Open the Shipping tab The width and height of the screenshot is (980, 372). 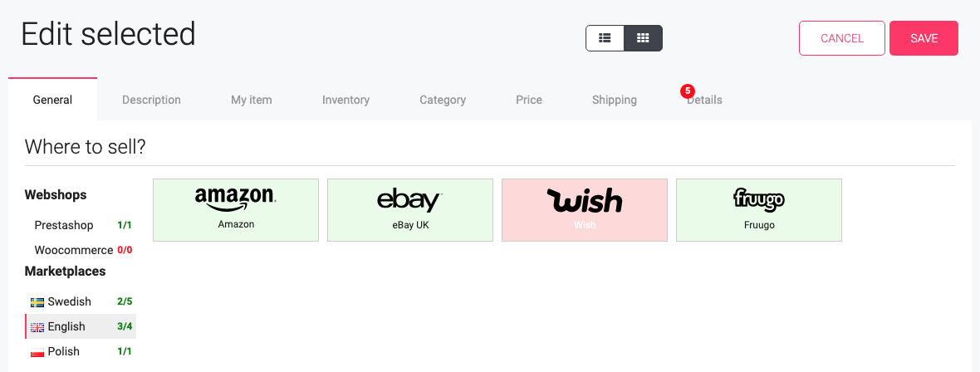[x=615, y=100]
